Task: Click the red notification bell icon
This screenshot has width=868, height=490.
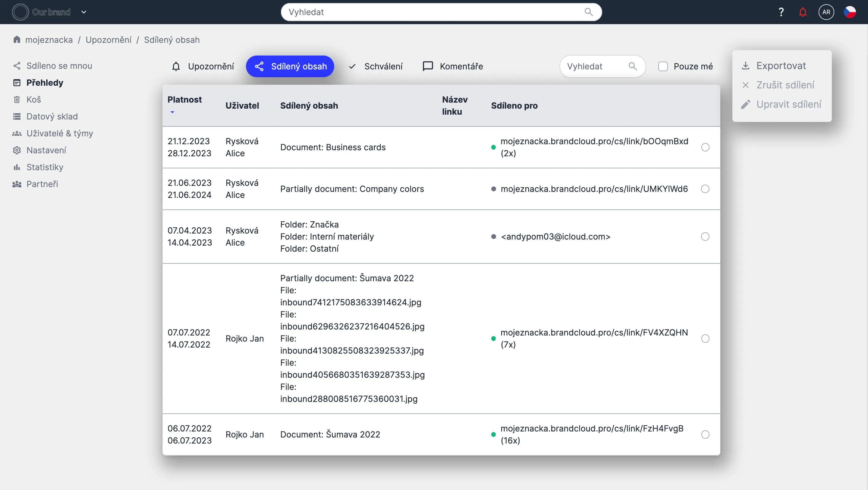Action: pyautogui.click(x=803, y=12)
